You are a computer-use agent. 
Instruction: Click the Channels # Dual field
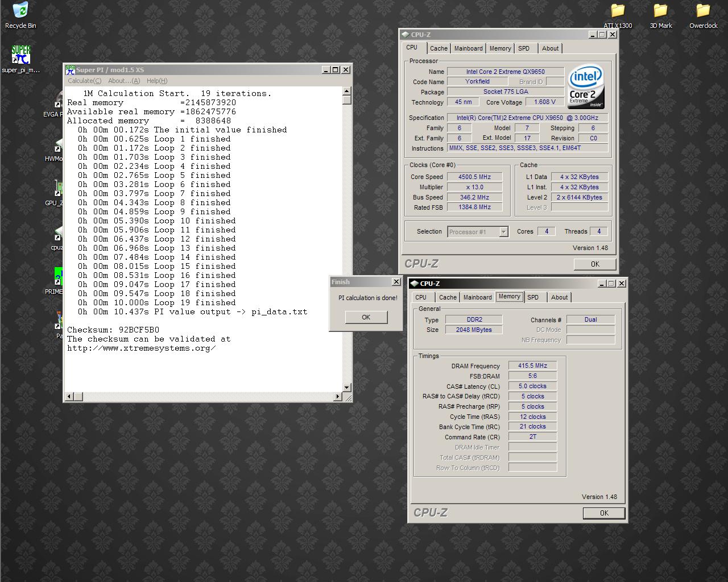point(590,319)
